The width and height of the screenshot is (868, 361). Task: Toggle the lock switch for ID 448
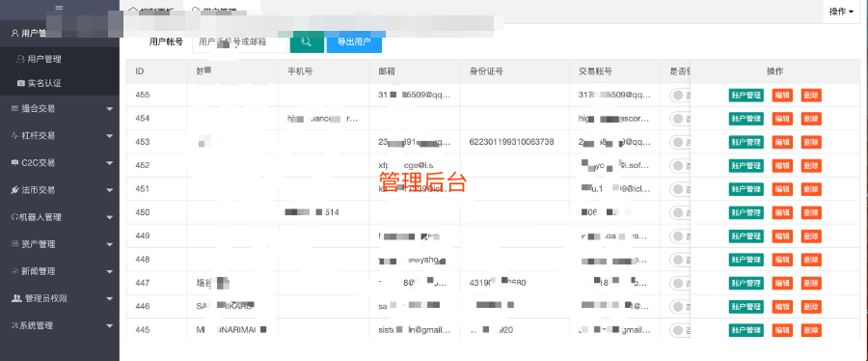[x=680, y=260]
